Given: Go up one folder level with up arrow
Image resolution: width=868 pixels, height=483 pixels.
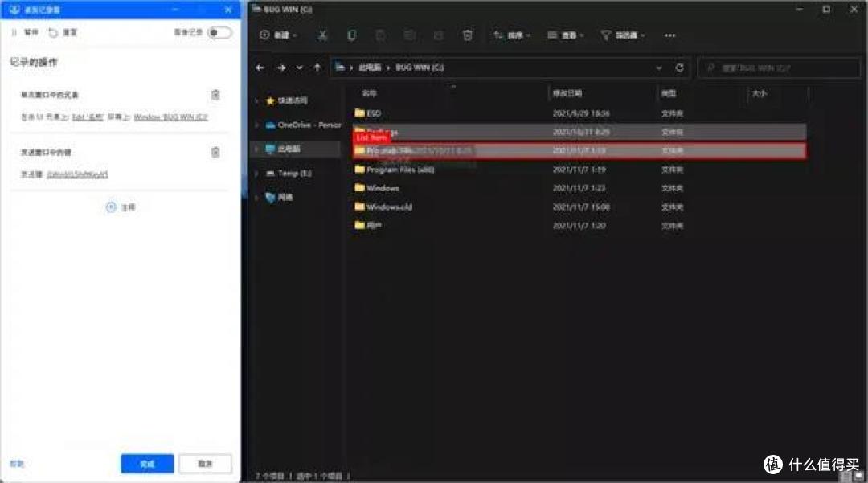Looking at the screenshot, I should click(x=317, y=68).
